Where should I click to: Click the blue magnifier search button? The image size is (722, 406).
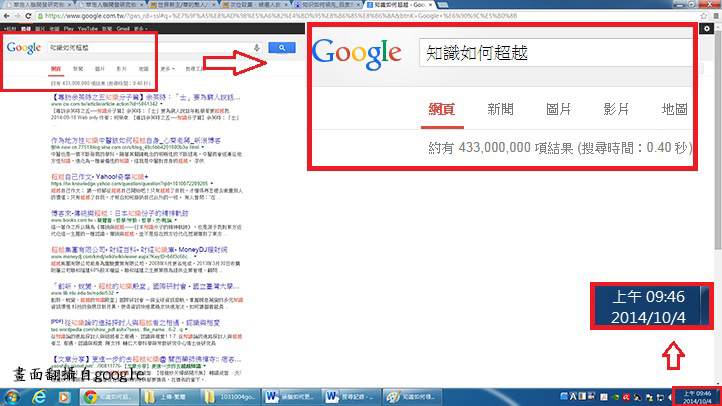[x=282, y=47]
